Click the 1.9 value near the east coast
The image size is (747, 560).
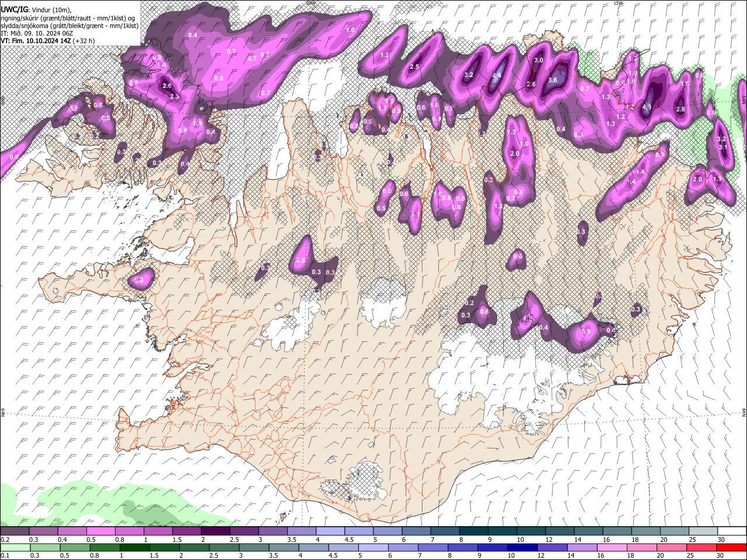point(717,179)
